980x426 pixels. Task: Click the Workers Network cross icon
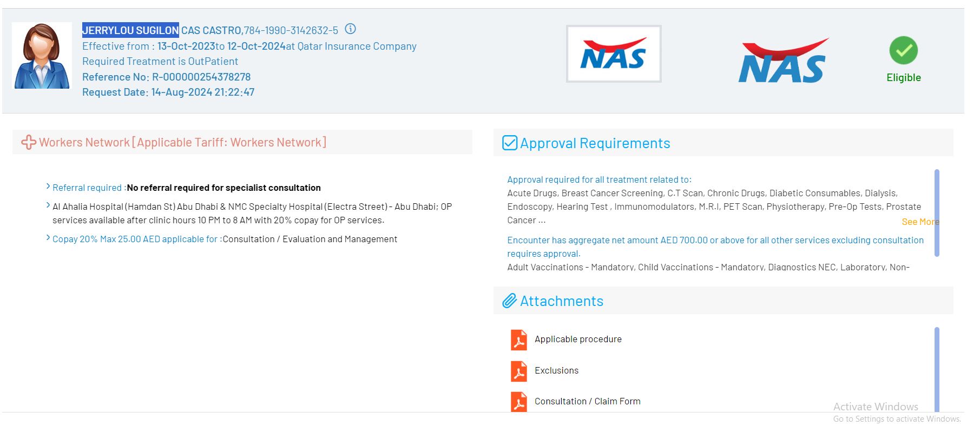point(28,142)
